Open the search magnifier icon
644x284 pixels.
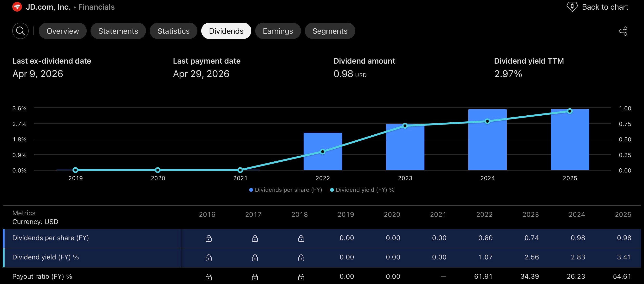pos(20,31)
